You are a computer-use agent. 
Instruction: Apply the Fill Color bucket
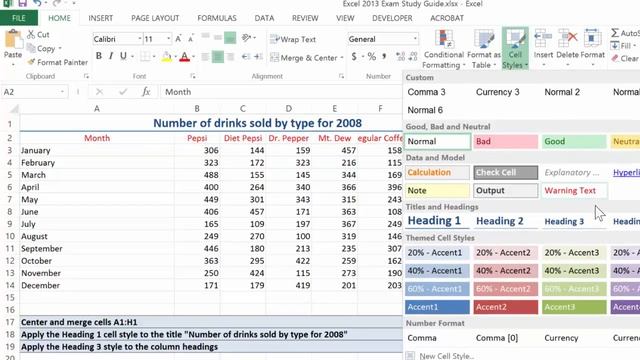tap(167, 56)
